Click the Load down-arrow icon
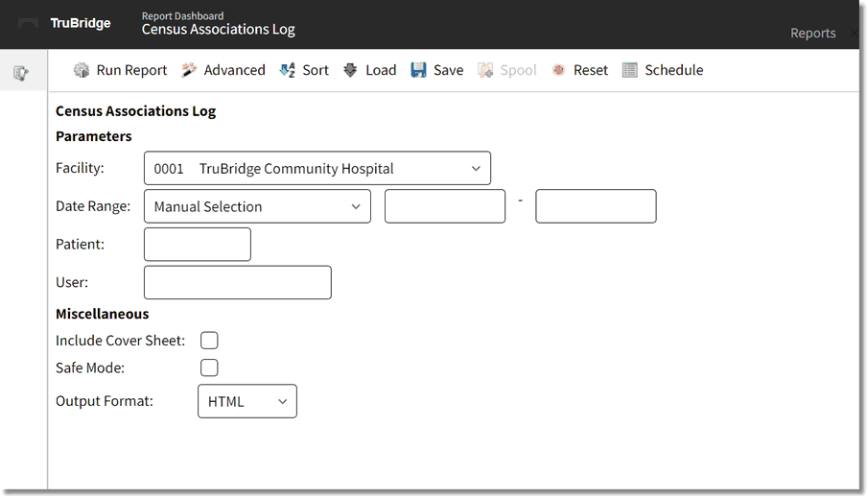This screenshot has height=498, width=868. (350, 70)
